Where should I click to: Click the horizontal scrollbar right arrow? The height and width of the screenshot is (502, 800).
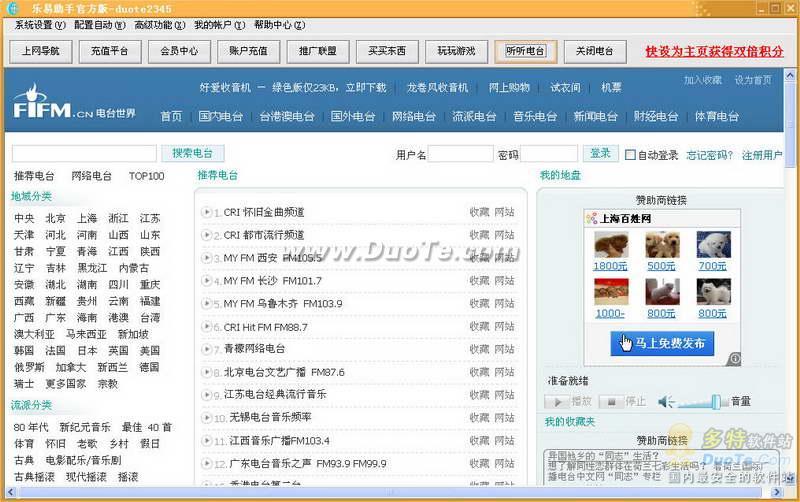pos(777,492)
